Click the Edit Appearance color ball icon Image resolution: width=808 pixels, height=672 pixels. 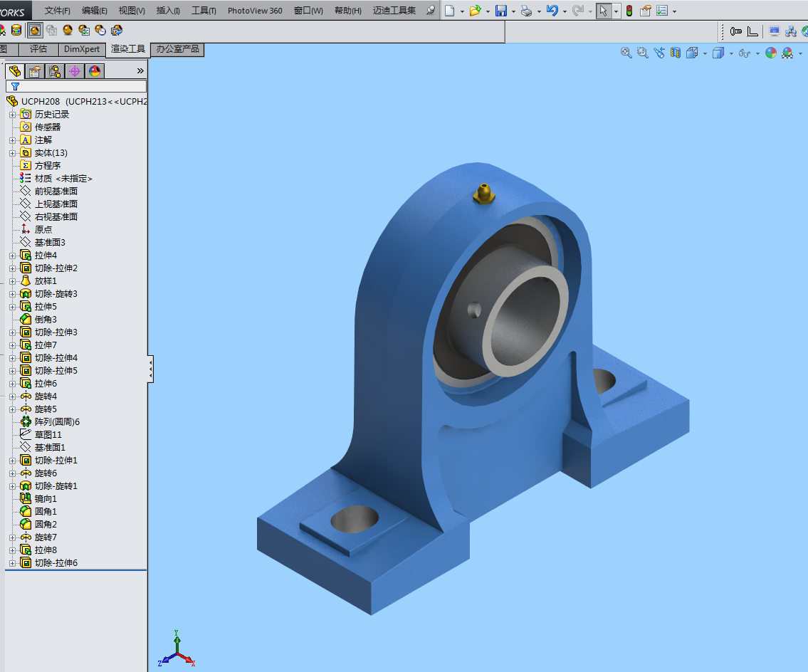770,53
